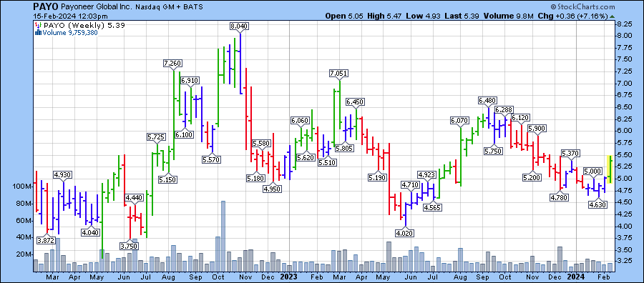Screen dimensions: 644x283
Task: Click the volume bars legend icon
Action: click(x=38, y=33)
